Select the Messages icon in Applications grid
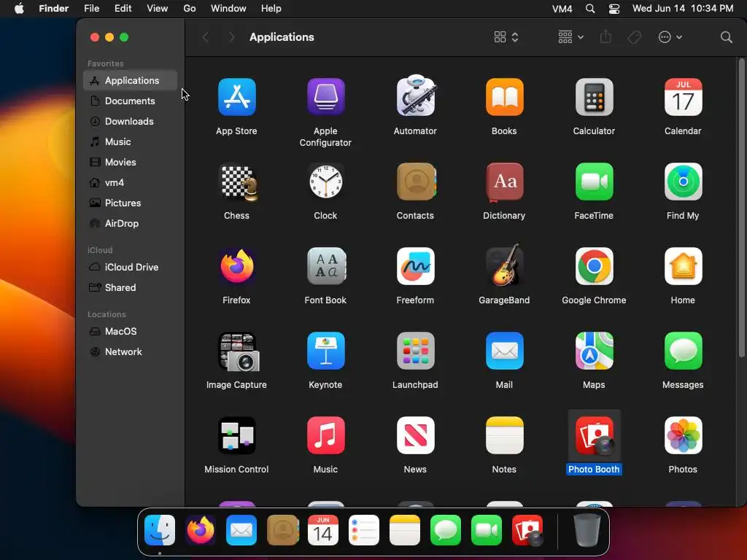Image resolution: width=747 pixels, height=560 pixels. tap(683, 351)
